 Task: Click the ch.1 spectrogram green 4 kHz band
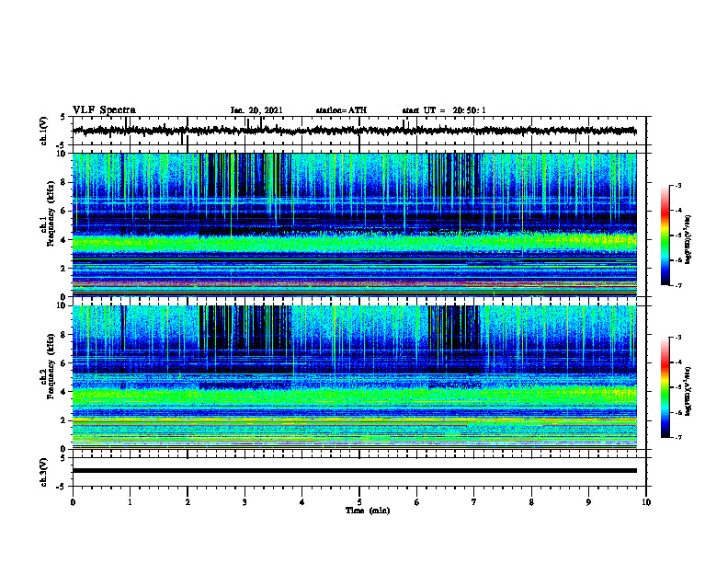[x=354, y=243]
